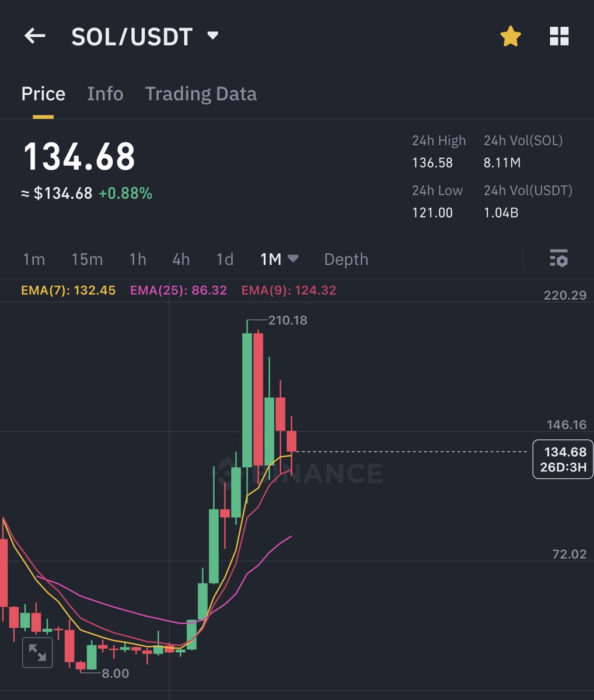
Task: Tap the 210.18 high marker on chart
Action: pos(288,320)
